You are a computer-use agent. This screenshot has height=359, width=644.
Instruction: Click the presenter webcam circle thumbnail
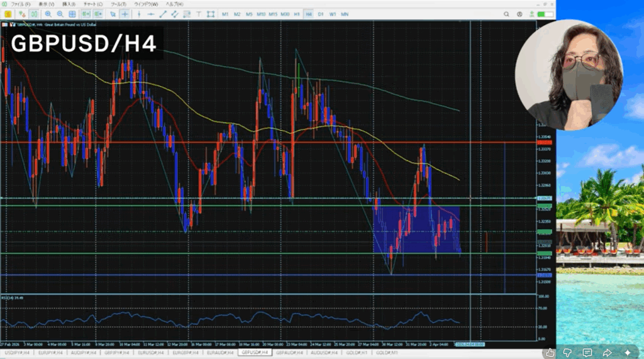click(x=569, y=75)
